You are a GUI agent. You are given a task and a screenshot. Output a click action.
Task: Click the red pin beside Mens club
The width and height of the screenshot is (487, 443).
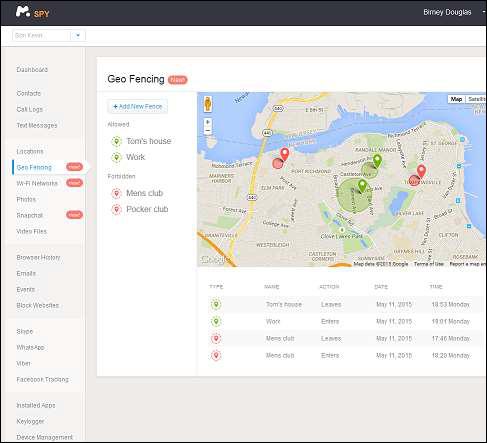click(x=116, y=193)
